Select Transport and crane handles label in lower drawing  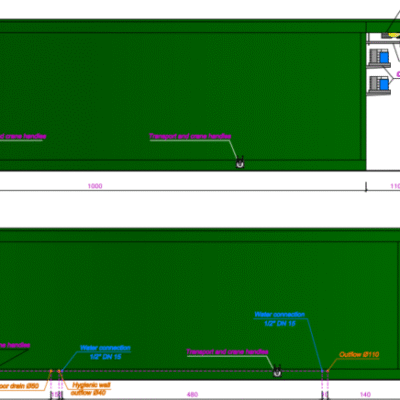[227, 352]
